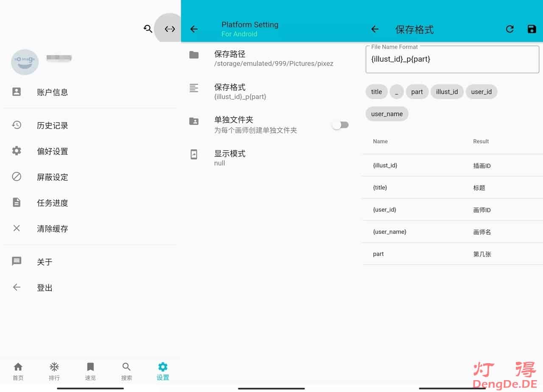
Task: Go back from Platform Setting page
Action: coord(194,29)
